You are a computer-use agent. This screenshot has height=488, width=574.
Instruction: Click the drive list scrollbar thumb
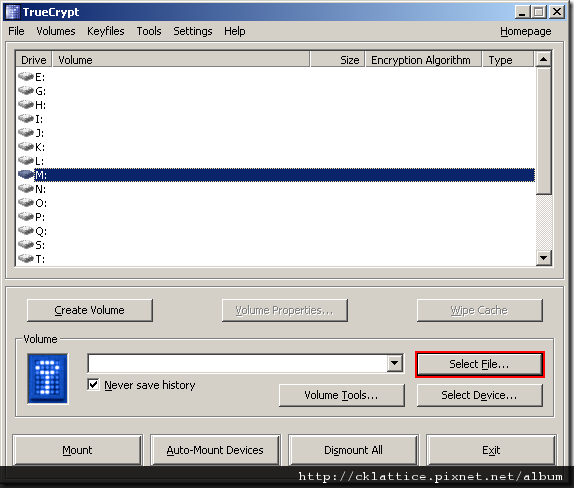(x=544, y=131)
